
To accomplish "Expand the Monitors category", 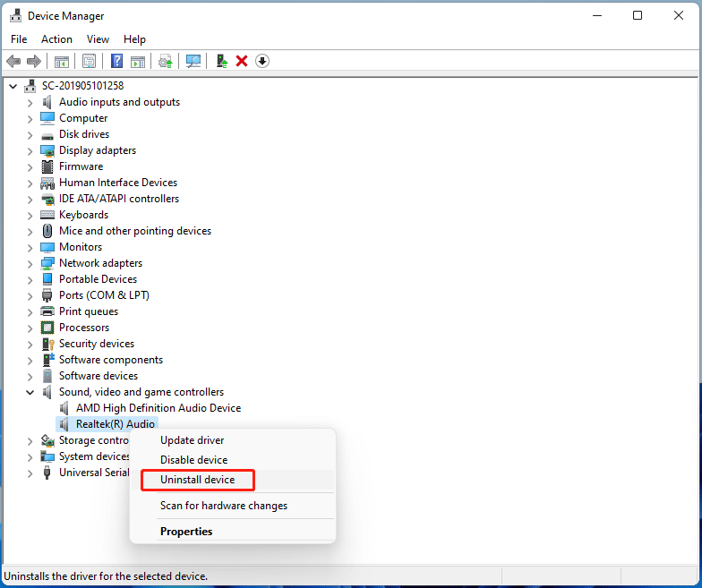I will point(30,247).
